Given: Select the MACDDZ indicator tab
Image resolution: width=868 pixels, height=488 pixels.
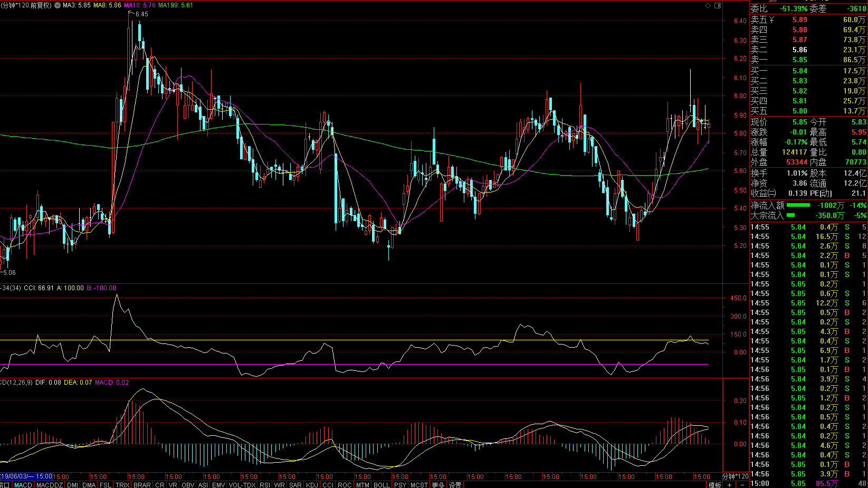Looking at the screenshot, I should [x=50, y=485].
